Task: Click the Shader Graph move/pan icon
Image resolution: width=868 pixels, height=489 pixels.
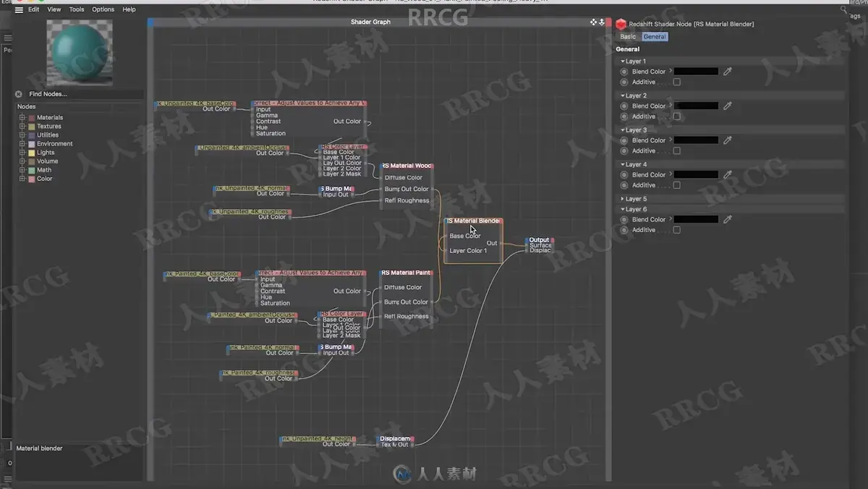Action: coord(593,22)
